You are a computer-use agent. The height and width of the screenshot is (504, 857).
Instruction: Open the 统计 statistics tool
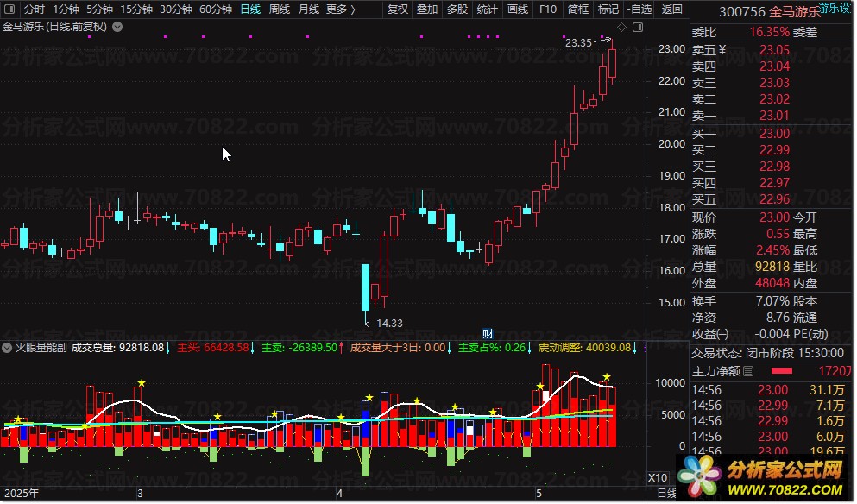(488, 9)
